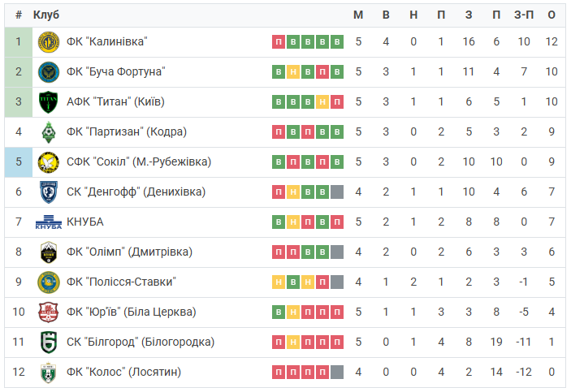
Task: Open the АФК "Титан" (Київ) logo
Action: click(49, 102)
